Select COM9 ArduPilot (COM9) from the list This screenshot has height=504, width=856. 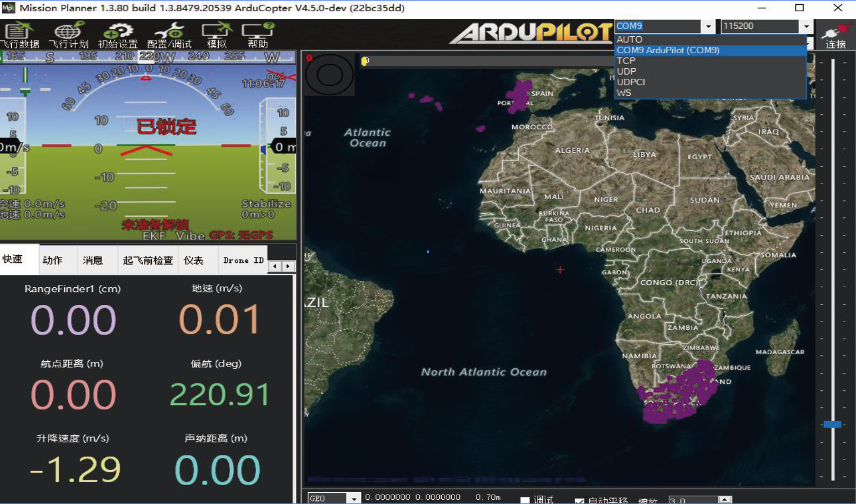[x=711, y=50]
